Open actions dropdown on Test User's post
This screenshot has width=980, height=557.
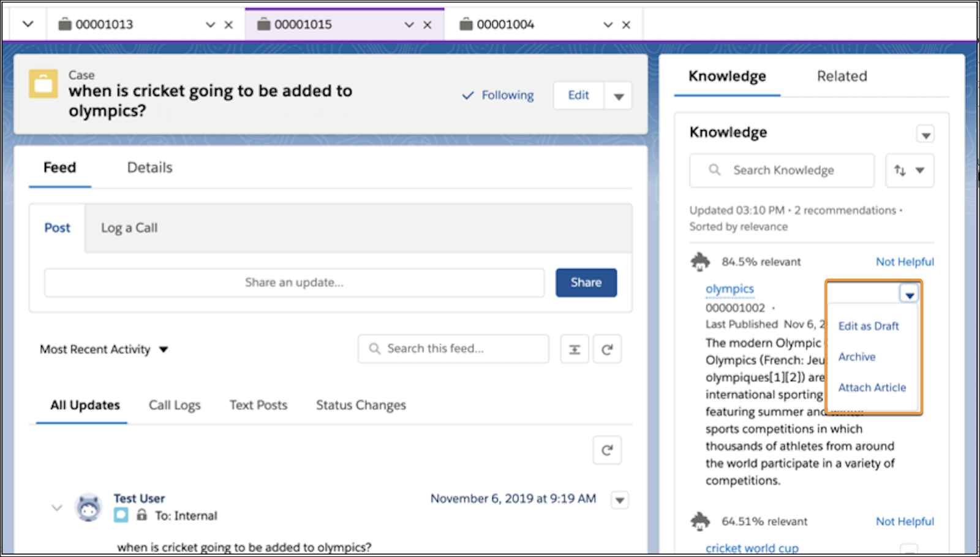(x=620, y=500)
